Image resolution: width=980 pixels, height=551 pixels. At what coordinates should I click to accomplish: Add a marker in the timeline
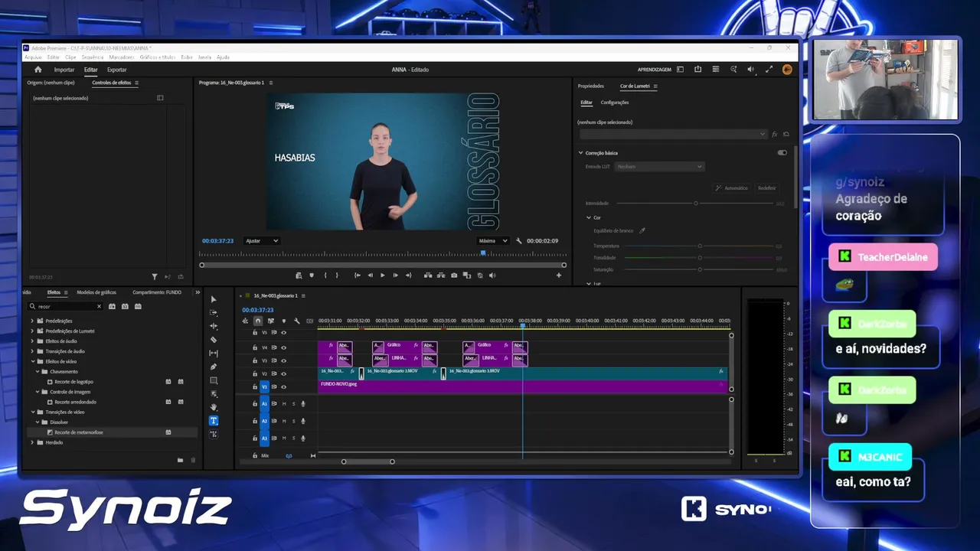coord(284,321)
